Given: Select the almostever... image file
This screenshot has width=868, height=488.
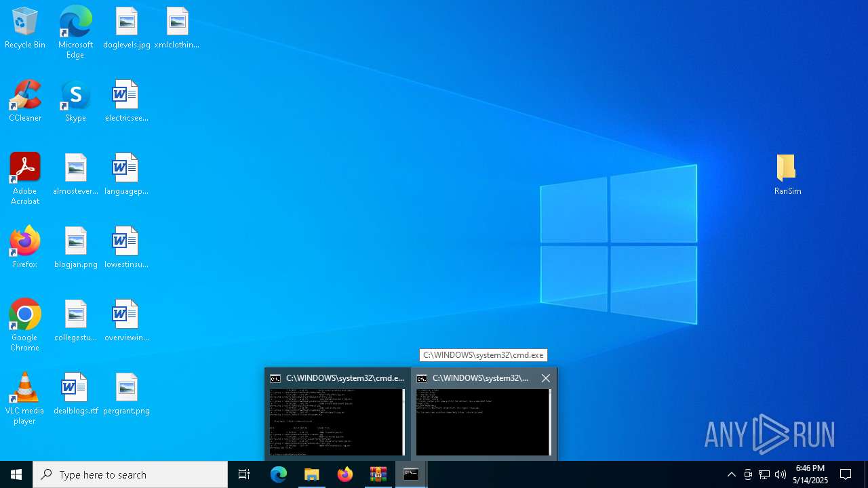Looking at the screenshot, I should click(x=76, y=175).
